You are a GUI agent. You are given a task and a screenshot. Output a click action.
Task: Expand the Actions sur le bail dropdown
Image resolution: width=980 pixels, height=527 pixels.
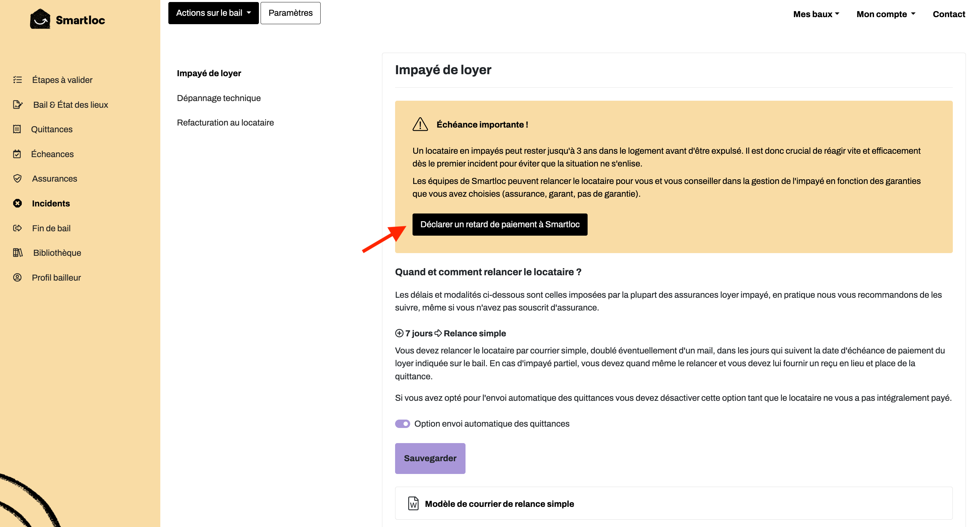(213, 13)
